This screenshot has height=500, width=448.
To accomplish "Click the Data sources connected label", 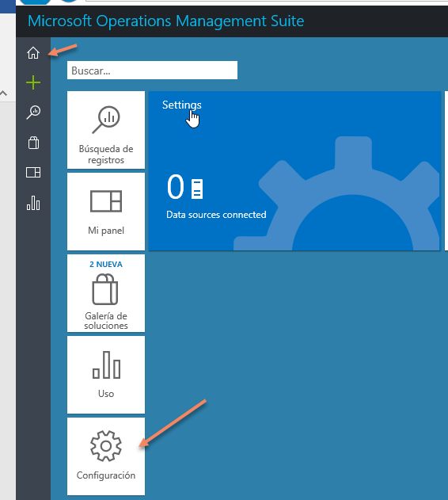I will click(x=216, y=215).
